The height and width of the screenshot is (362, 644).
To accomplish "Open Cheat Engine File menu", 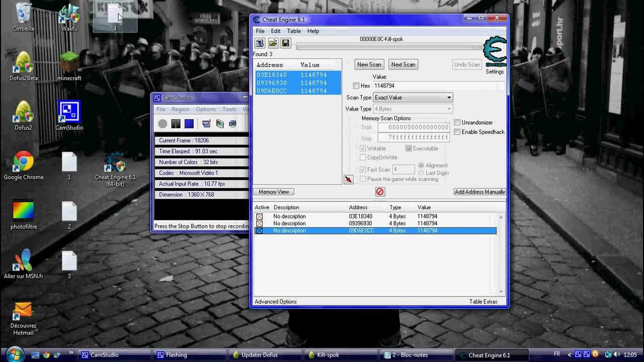I will (x=260, y=31).
